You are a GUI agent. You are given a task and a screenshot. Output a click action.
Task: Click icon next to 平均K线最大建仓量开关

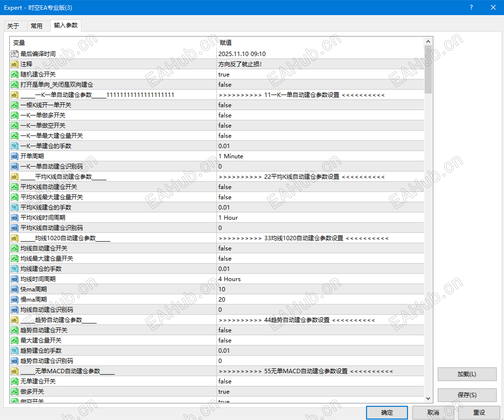[15, 197]
